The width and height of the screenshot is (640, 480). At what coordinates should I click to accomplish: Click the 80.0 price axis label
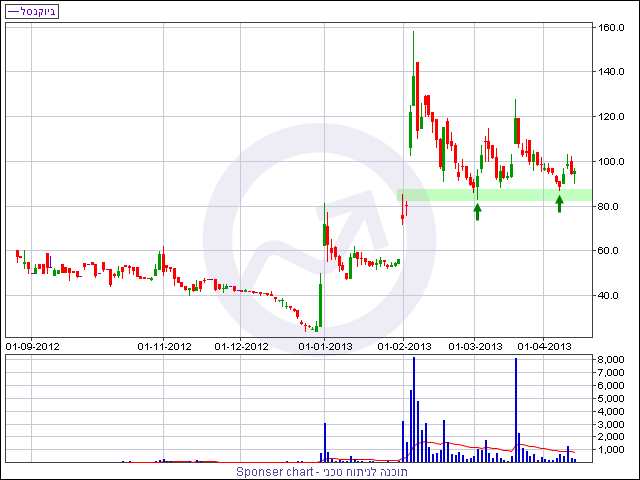pos(612,206)
